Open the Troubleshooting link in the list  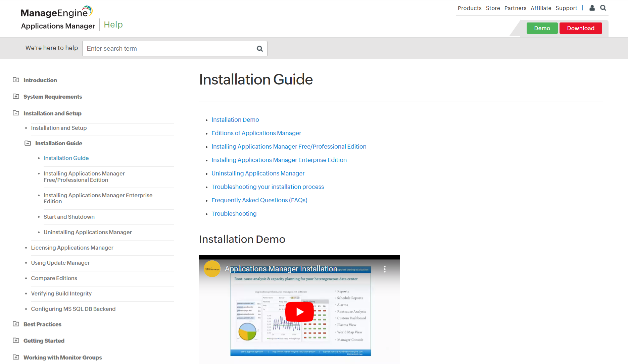coord(234,214)
